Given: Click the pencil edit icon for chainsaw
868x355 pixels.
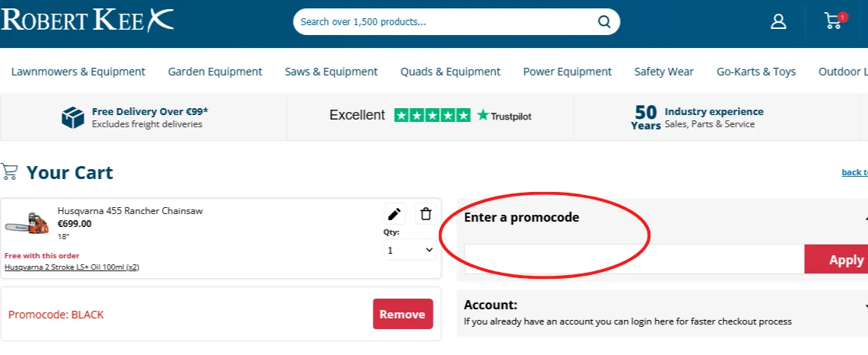Looking at the screenshot, I should pos(394,214).
